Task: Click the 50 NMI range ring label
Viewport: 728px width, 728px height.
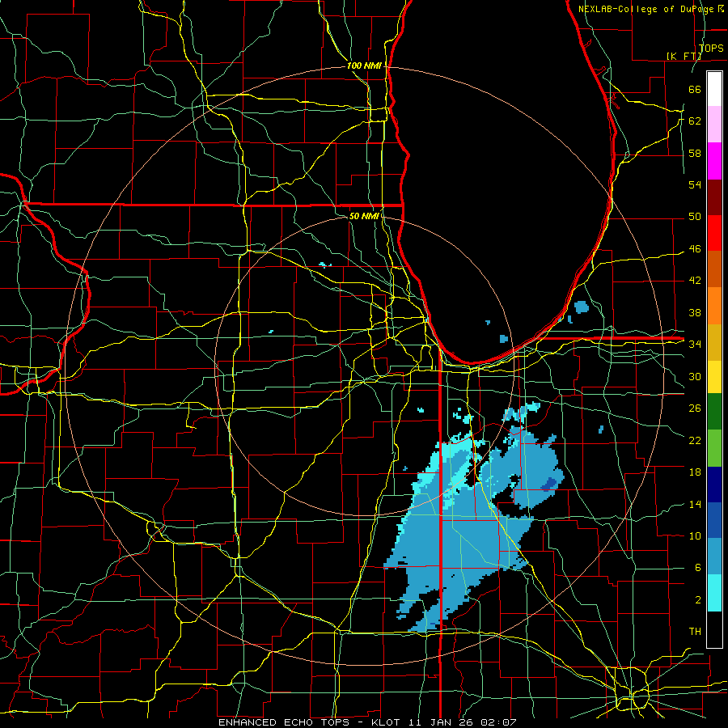Action: 364,216
